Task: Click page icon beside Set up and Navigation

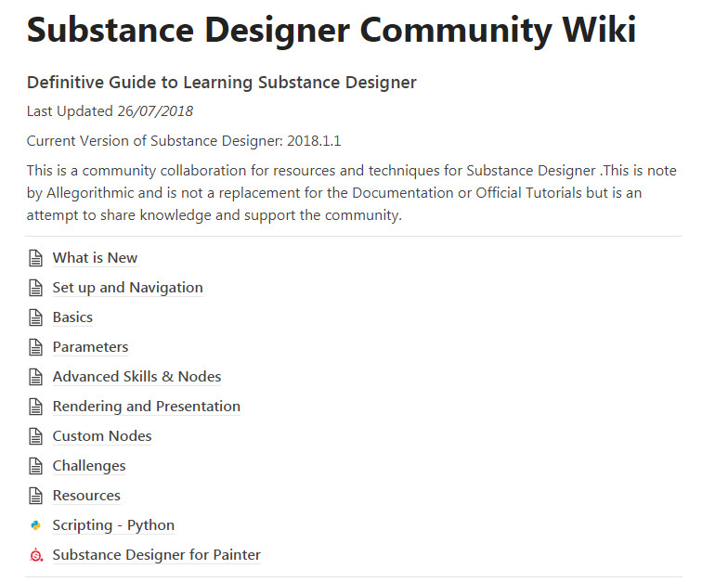Action: click(35, 288)
